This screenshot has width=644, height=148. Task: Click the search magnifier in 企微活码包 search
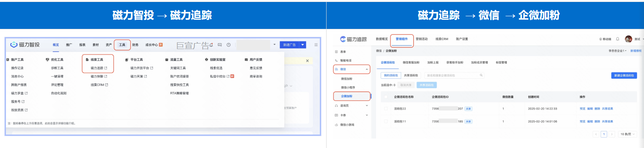481,75
